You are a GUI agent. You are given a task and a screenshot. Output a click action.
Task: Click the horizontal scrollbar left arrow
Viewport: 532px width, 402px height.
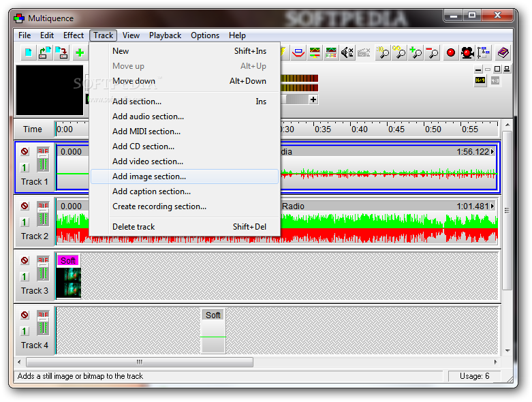19,362
